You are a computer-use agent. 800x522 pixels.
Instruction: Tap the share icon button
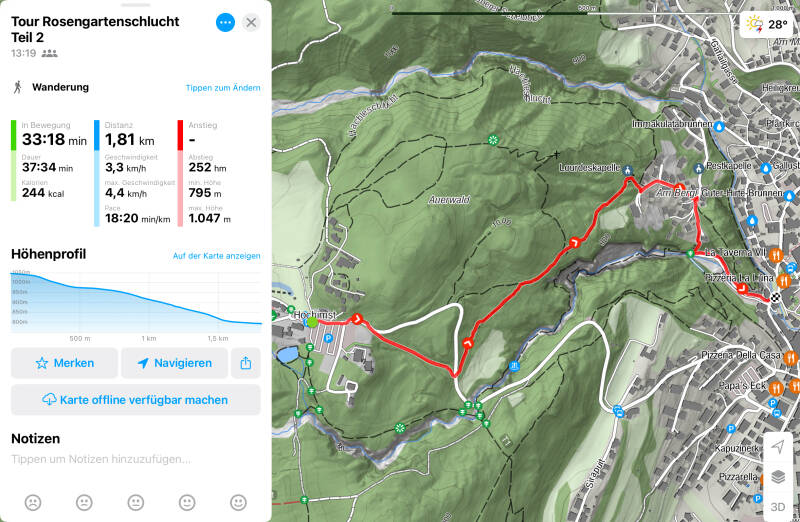click(245, 363)
